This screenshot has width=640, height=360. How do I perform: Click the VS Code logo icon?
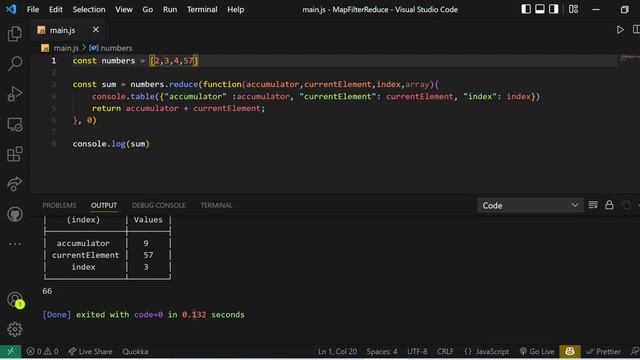click(x=11, y=9)
